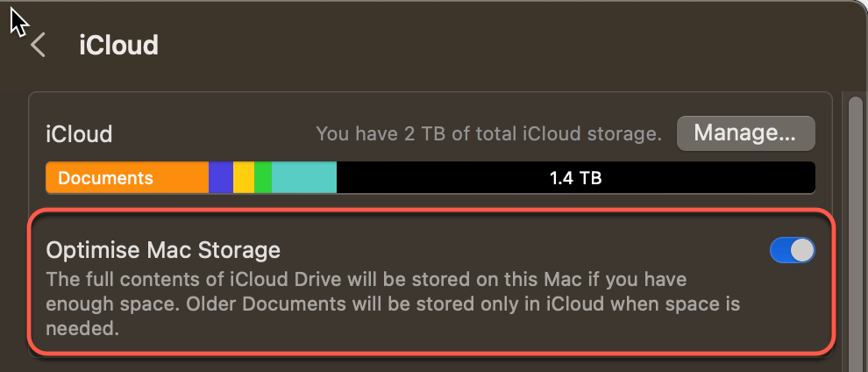This screenshot has width=868, height=372.
Task: Click the iCloud label above storage bar
Action: pos(79,134)
